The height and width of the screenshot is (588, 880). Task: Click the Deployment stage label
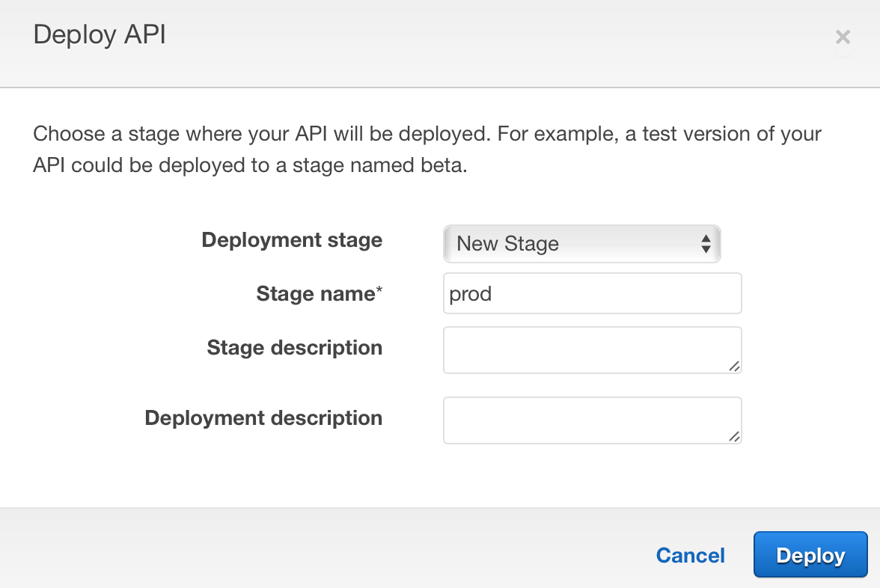pos(292,239)
